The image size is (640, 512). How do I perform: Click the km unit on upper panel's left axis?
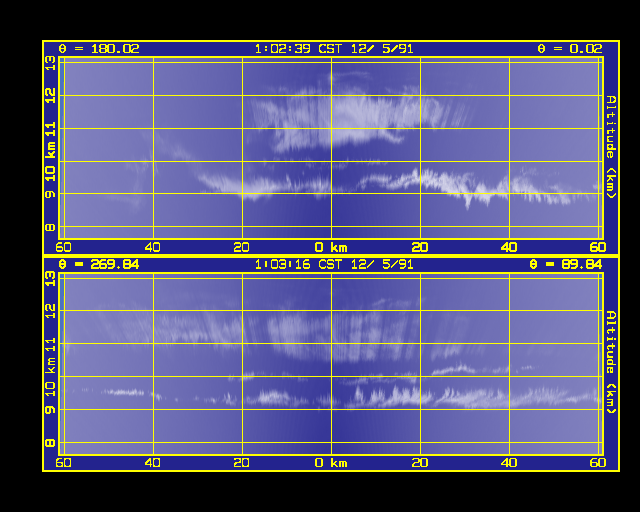50,151
